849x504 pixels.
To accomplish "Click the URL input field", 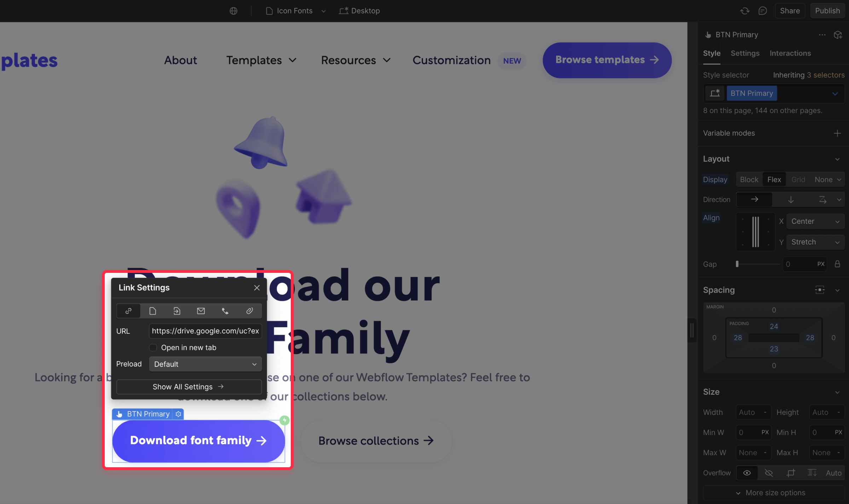I will point(205,331).
